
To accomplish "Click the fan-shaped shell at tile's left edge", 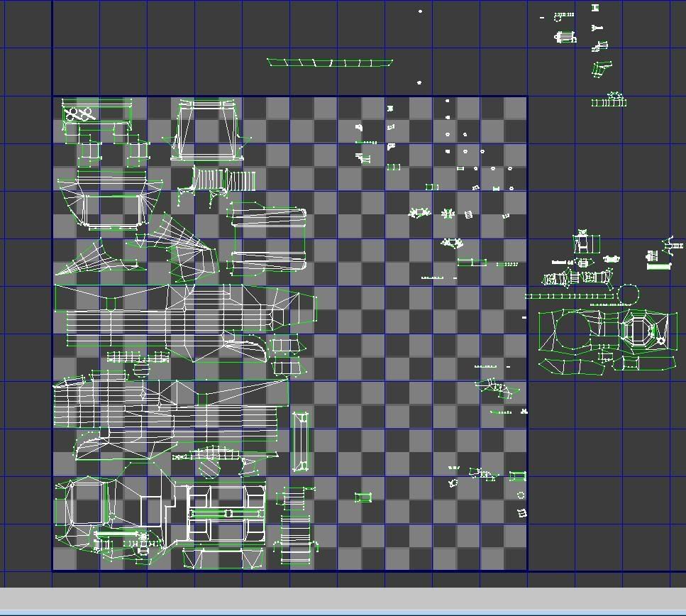I will click(96, 260).
